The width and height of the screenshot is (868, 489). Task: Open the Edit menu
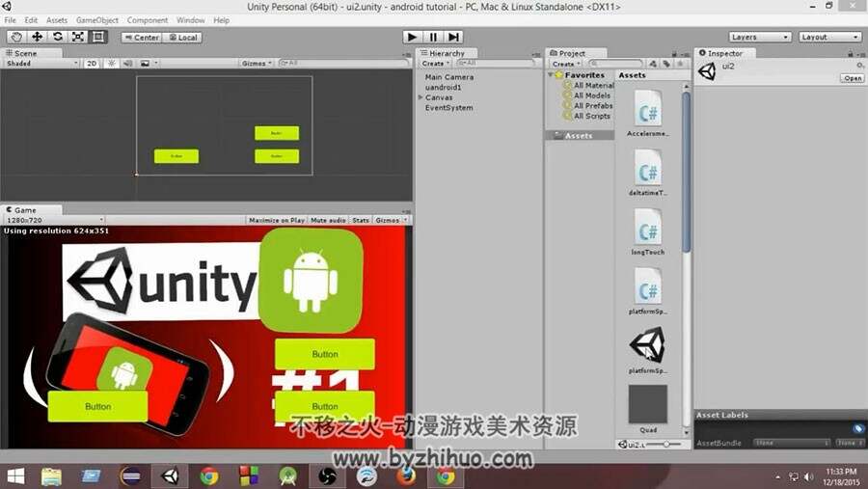31,20
